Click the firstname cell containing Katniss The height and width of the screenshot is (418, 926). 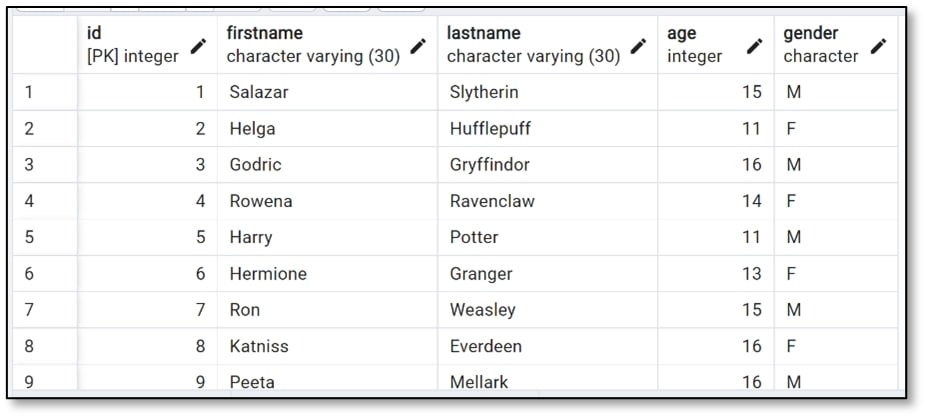[259, 346]
